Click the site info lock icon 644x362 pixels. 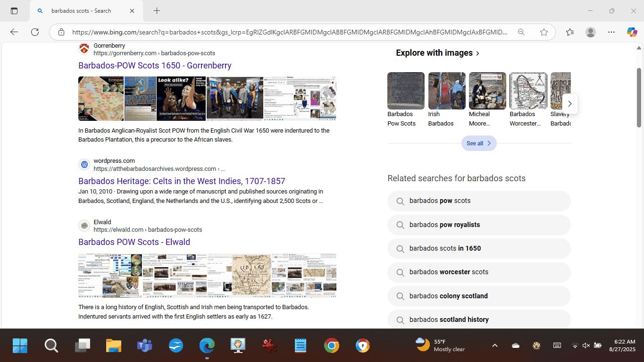61,32
